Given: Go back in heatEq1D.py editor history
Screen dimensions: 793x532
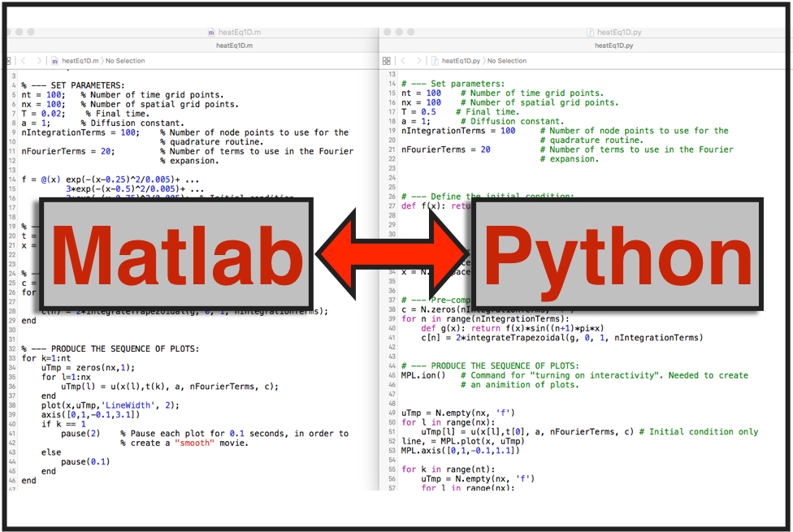Looking at the screenshot, I should pos(403,61).
